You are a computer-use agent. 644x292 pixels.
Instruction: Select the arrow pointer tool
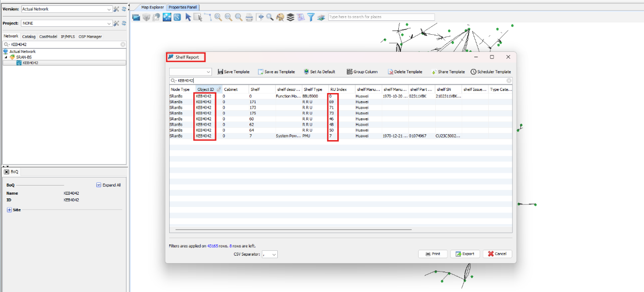click(188, 17)
